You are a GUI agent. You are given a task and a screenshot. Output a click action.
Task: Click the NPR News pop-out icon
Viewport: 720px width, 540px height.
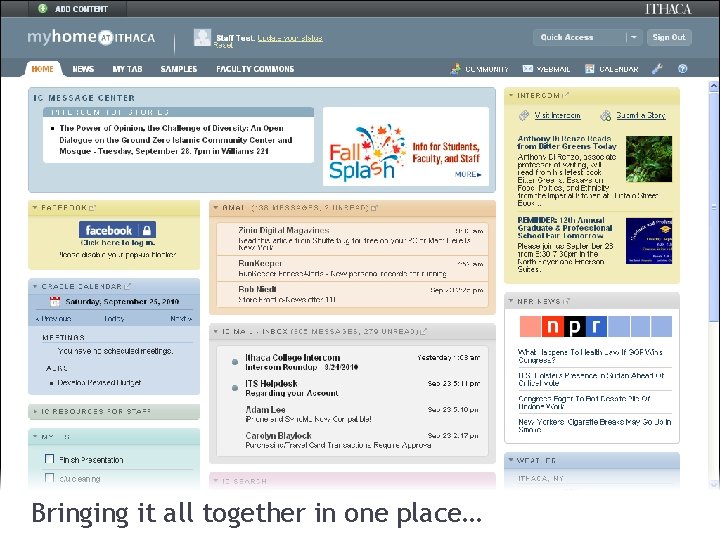coord(567,301)
